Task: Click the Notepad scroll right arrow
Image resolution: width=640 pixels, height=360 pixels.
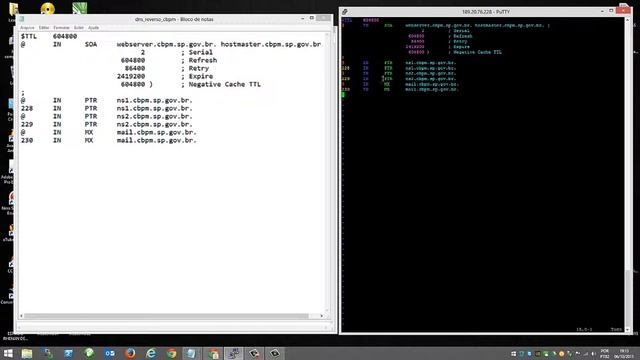Action: [x=322, y=316]
